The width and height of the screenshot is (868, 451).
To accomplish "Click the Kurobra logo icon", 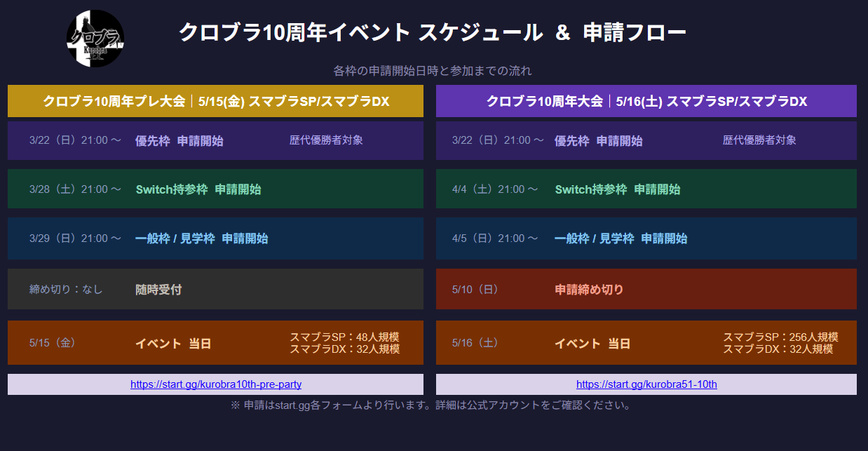I will [x=95, y=39].
